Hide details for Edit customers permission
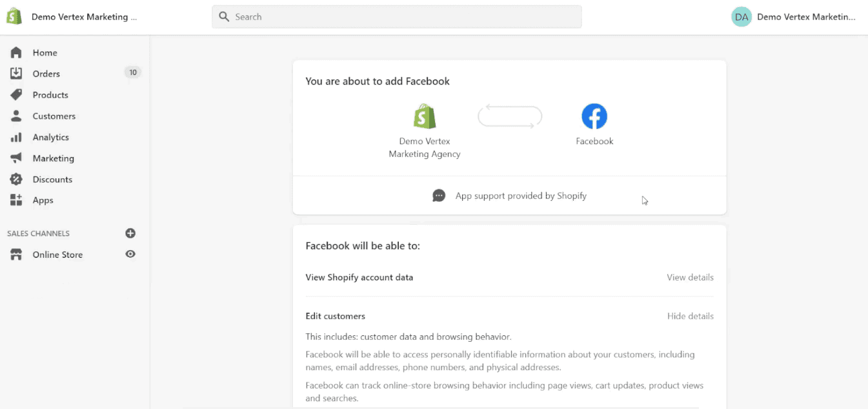This screenshot has height=409, width=868. point(690,316)
